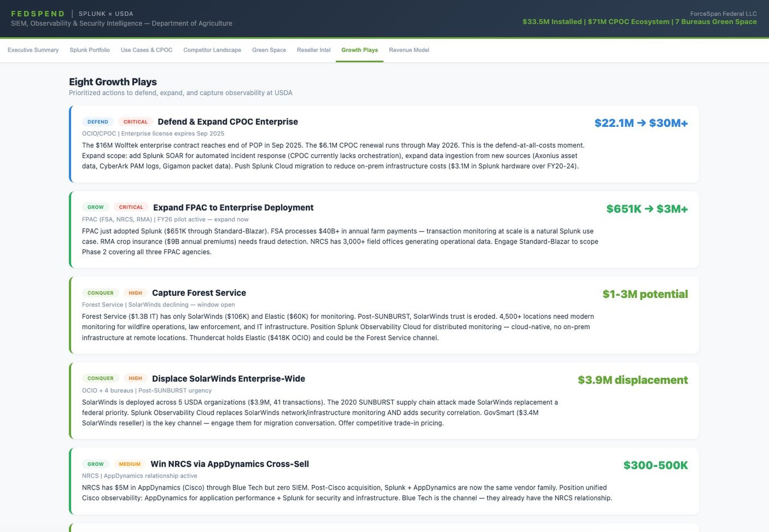Open the Expand FPAC to Enterprise Deployment title
This screenshot has width=769, height=532.
(234, 208)
